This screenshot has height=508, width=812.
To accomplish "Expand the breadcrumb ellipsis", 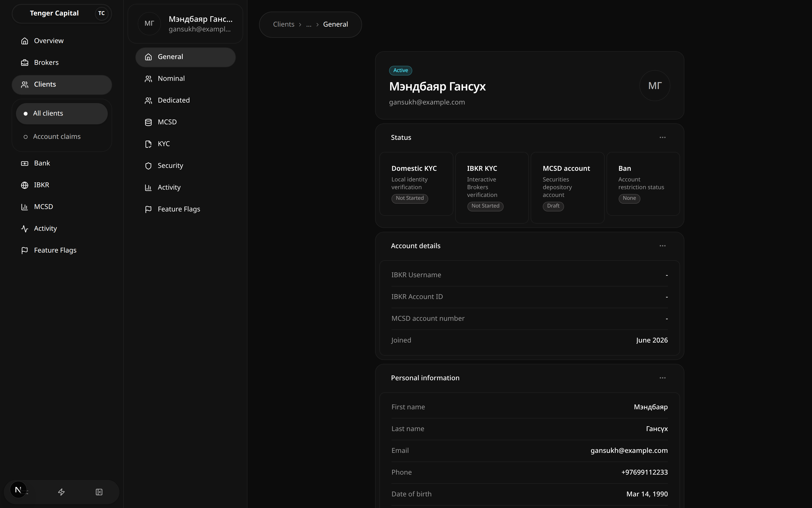I will 309,24.
